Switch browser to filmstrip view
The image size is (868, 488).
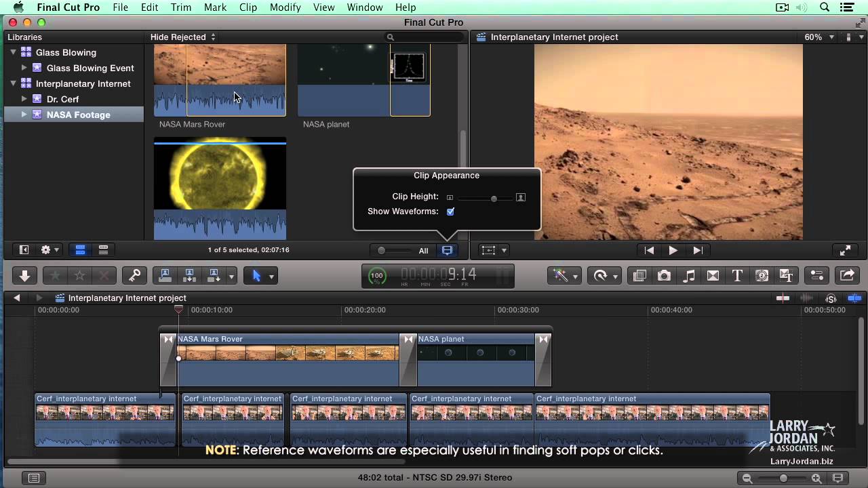click(x=80, y=250)
